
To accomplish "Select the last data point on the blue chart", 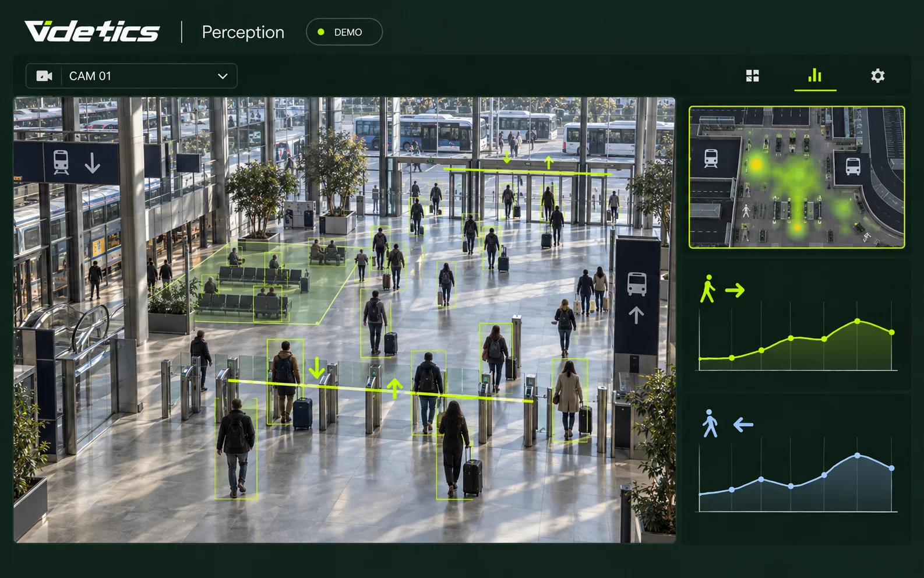I will 892,468.
